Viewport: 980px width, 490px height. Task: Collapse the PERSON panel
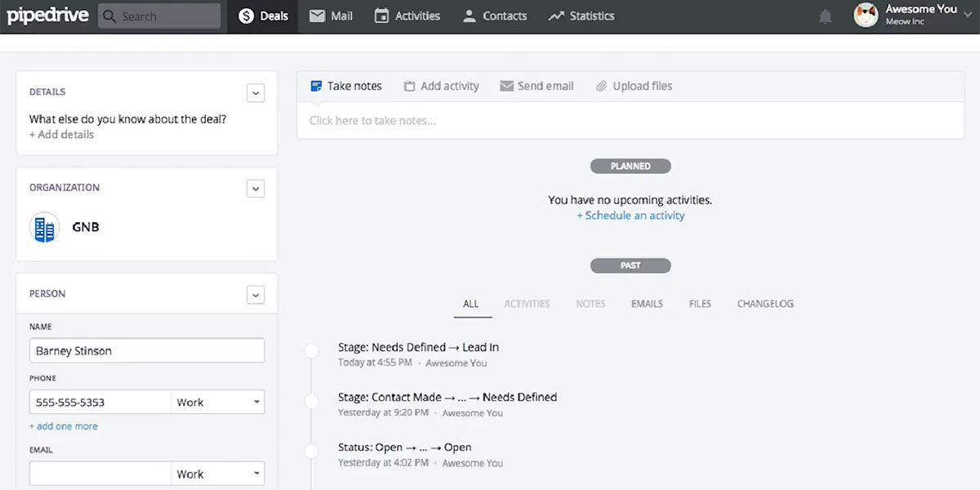[x=255, y=294]
